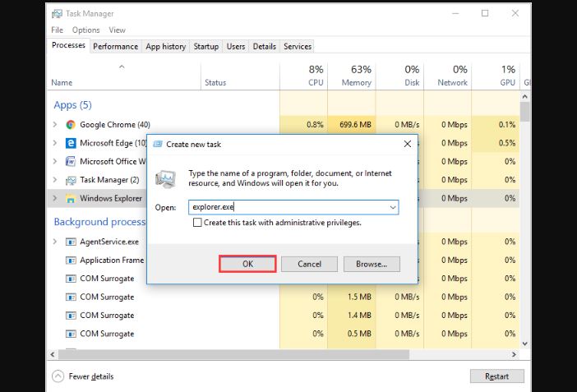577x392 pixels.
Task: Click the Task Manager (2) row icon
Action: pyautogui.click(x=71, y=180)
